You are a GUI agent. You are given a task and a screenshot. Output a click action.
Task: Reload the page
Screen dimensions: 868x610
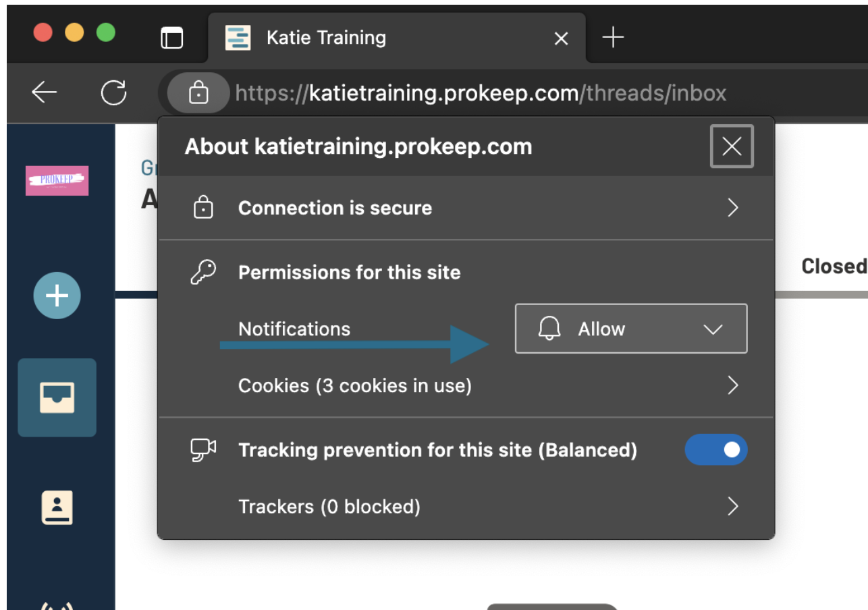click(115, 92)
